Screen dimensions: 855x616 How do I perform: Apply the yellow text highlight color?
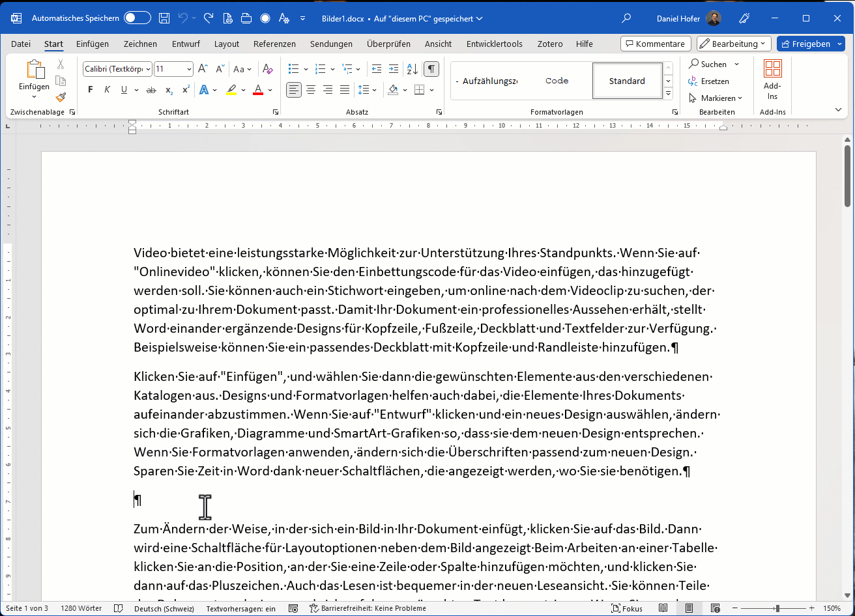(231, 90)
